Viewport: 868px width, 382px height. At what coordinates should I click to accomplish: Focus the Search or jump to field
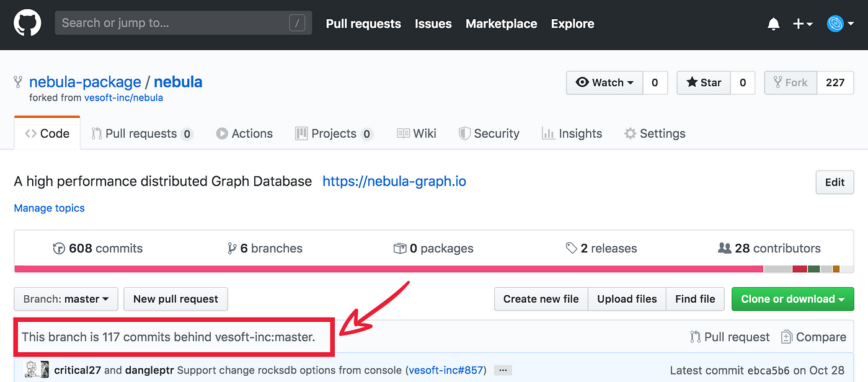point(184,24)
